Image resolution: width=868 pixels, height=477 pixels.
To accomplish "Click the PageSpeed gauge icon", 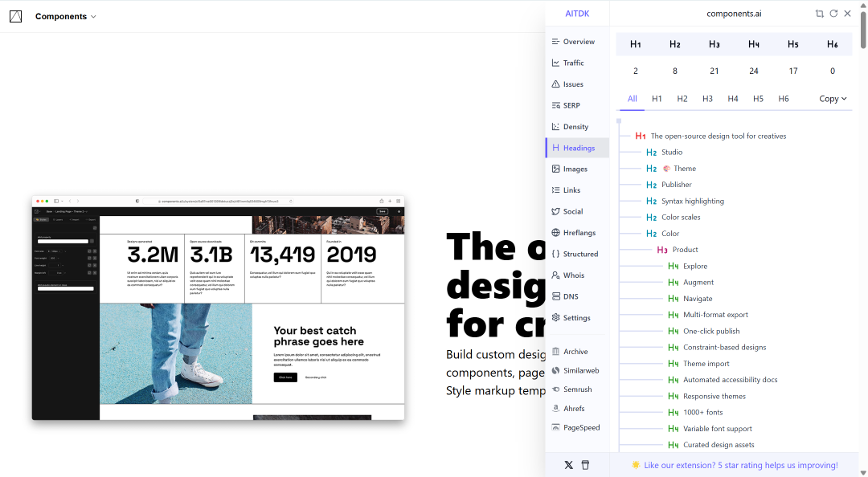I will pyautogui.click(x=556, y=427).
